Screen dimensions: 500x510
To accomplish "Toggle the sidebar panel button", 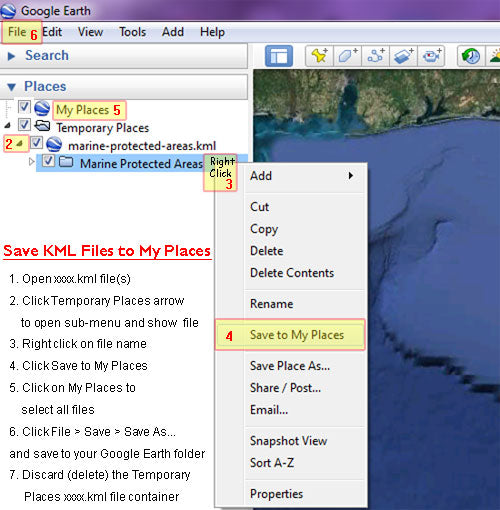I will (x=279, y=56).
